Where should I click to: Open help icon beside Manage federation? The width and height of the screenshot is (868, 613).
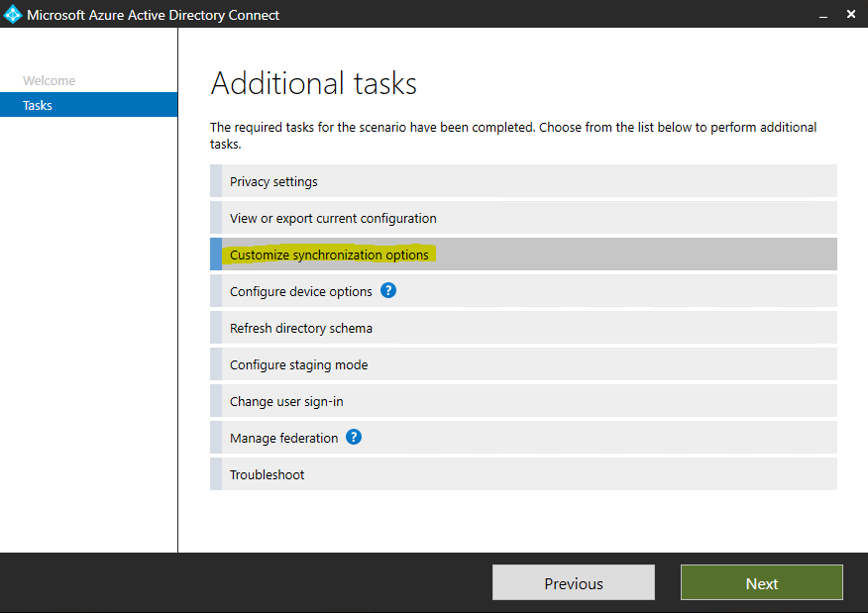(x=354, y=437)
